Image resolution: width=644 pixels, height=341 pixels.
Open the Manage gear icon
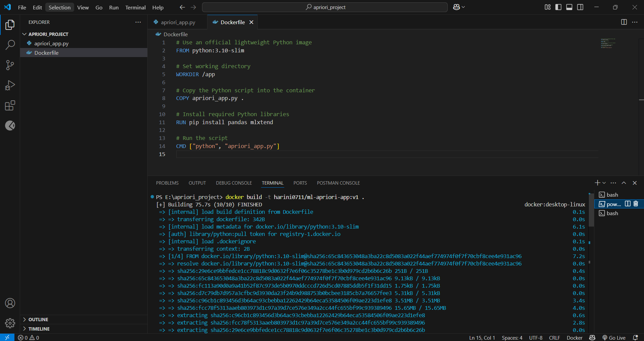10,323
